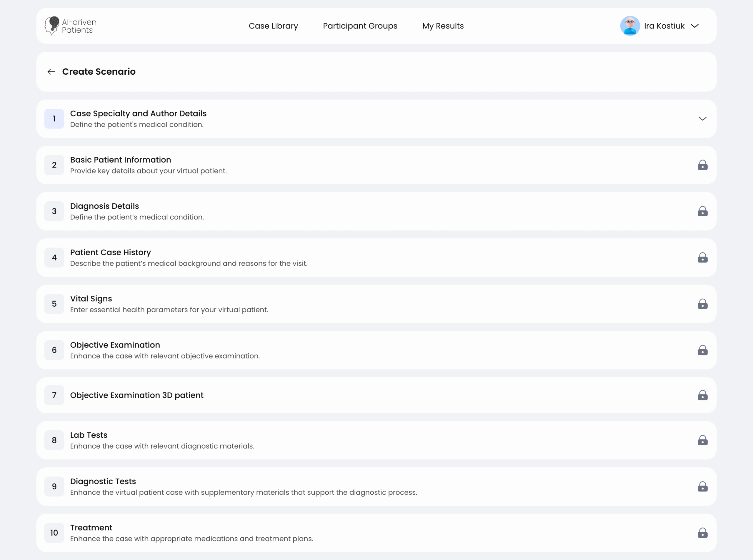Click the back arrow beside Create Scenario

tap(51, 71)
